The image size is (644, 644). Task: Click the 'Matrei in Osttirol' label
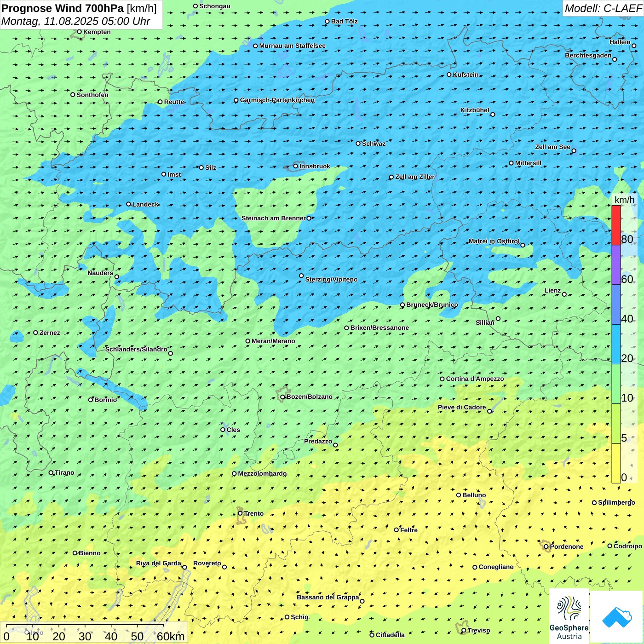(x=494, y=241)
